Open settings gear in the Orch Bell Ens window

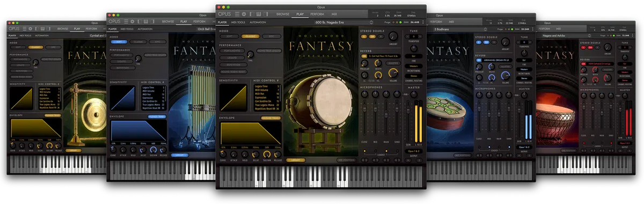coord(132,21)
